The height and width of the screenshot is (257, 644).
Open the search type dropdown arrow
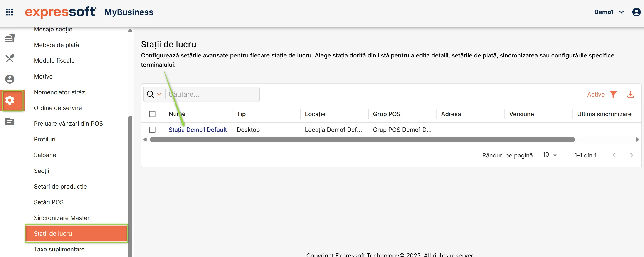(x=159, y=94)
